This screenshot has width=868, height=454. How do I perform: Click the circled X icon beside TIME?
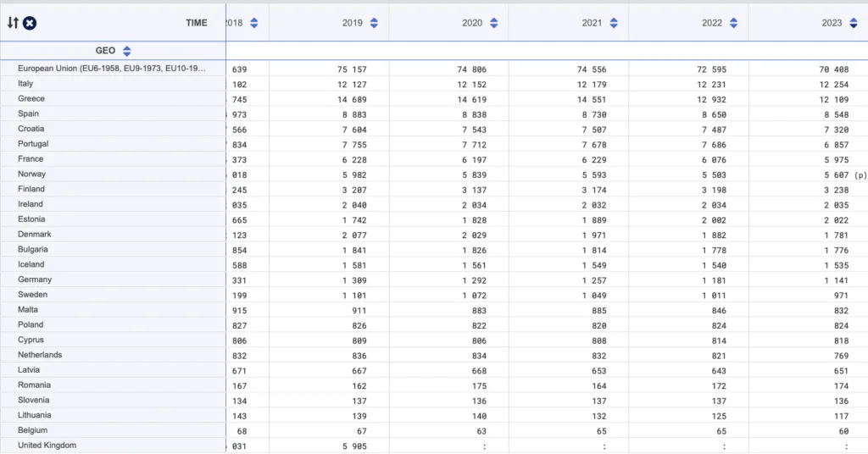[x=29, y=23]
